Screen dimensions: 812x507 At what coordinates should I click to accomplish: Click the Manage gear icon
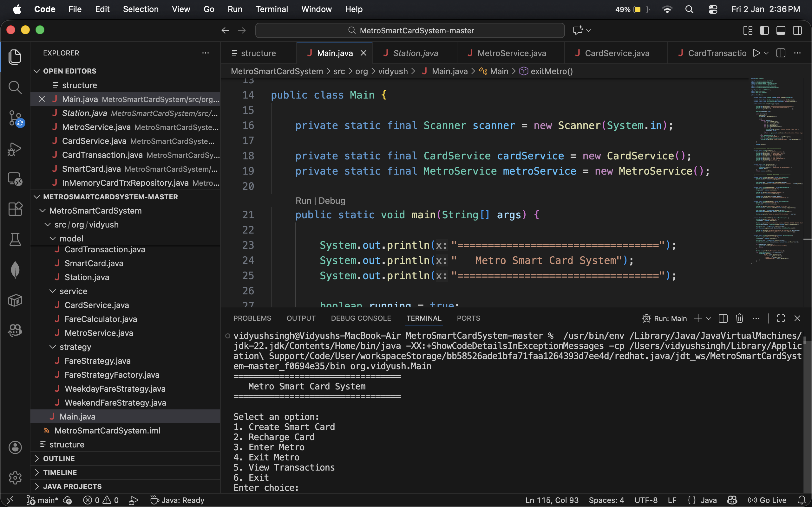15,478
